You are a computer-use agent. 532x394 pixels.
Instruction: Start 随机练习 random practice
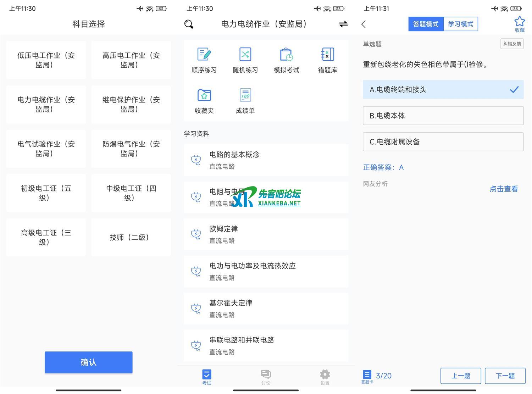(x=245, y=60)
